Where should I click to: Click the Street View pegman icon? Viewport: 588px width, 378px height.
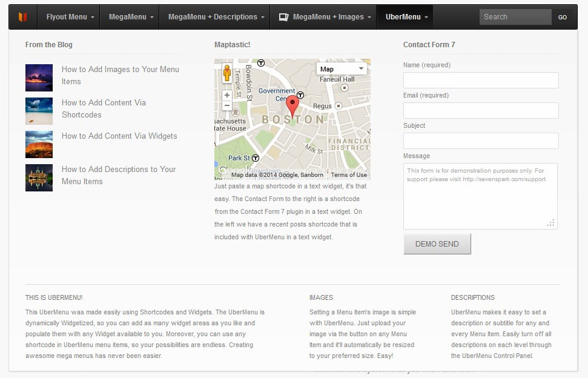coord(227,73)
